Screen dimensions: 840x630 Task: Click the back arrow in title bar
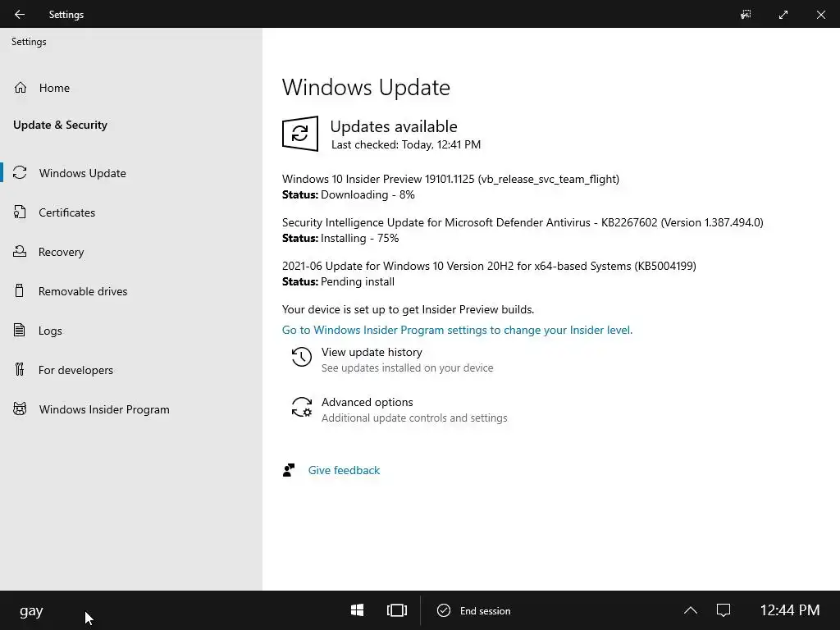(20, 15)
